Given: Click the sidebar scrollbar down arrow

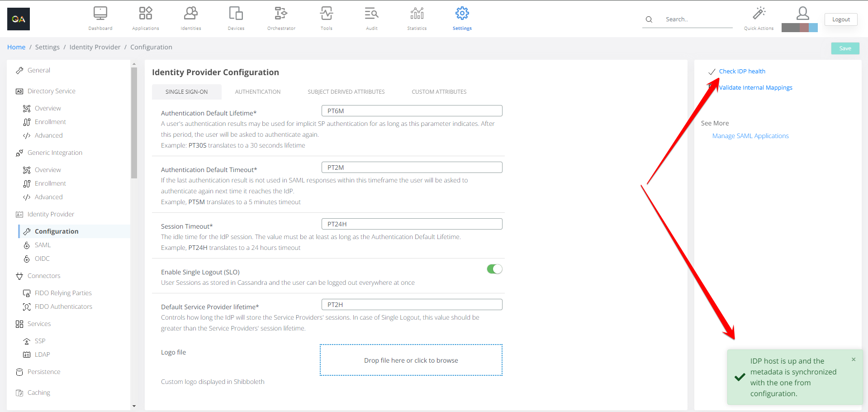Looking at the screenshot, I should 134,406.
